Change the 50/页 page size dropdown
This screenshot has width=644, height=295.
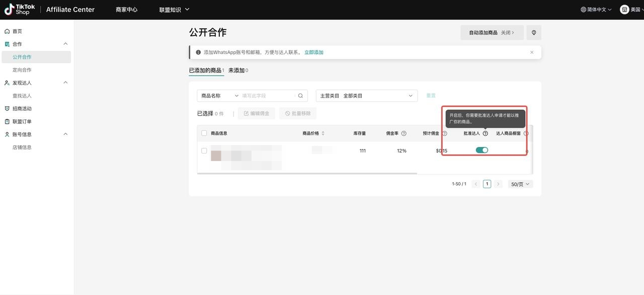520,184
